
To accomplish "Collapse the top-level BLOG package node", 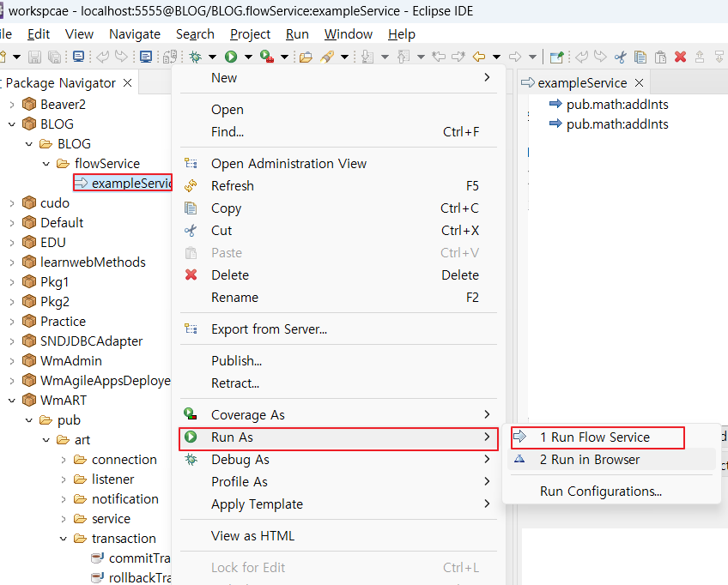I will pyautogui.click(x=12, y=124).
